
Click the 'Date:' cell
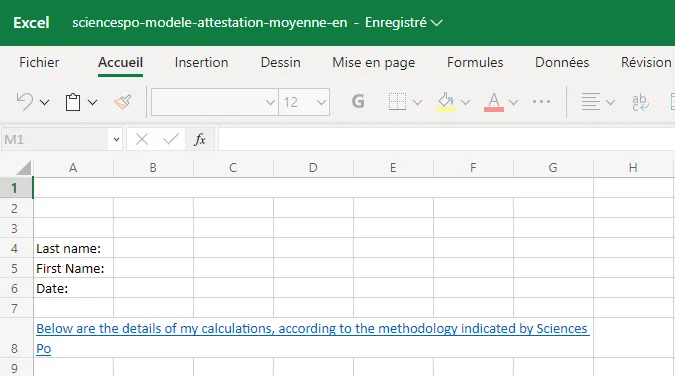click(x=74, y=288)
